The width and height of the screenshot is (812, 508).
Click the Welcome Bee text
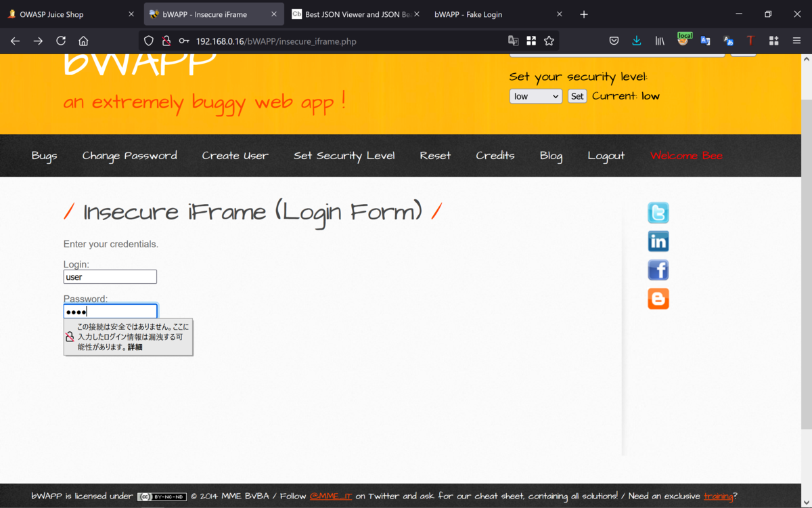[686, 156]
